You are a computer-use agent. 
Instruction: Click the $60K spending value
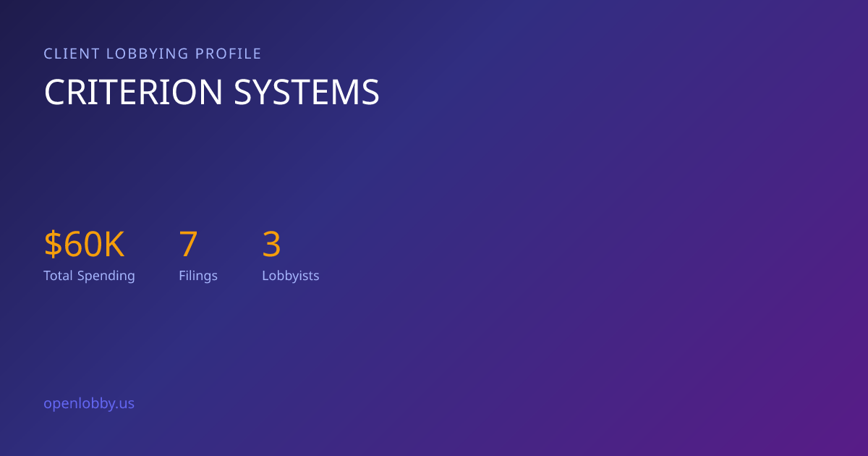pyautogui.click(x=85, y=245)
